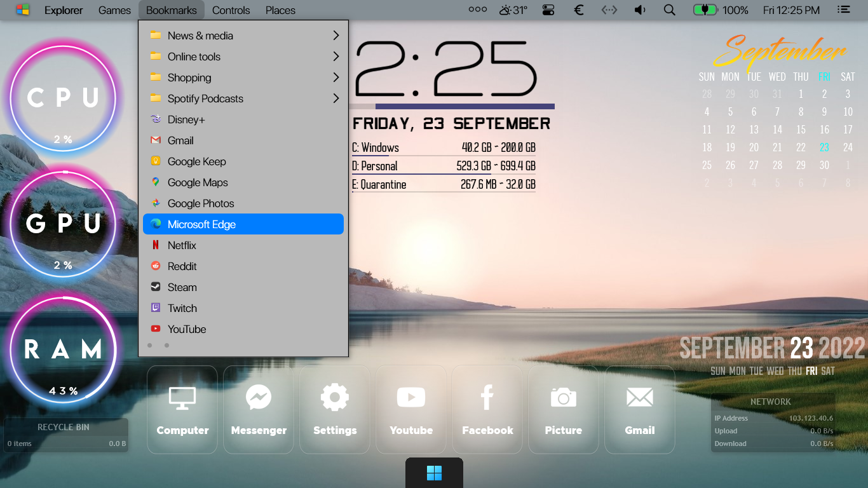
Task: Click the Network widget header
Action: (x=771, y=402)
